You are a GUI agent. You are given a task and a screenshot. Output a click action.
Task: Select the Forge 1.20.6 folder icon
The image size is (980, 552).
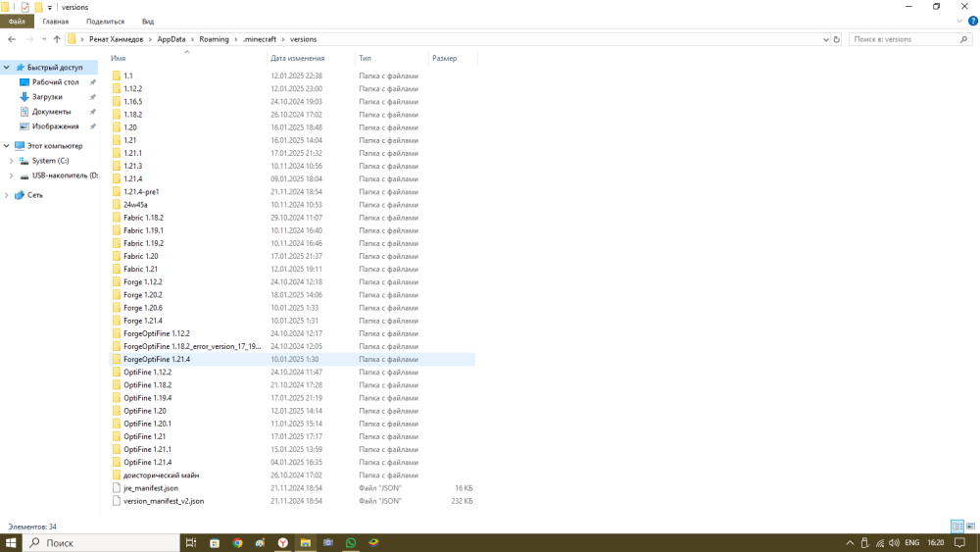pyautogui.click(x=117, y=308)
